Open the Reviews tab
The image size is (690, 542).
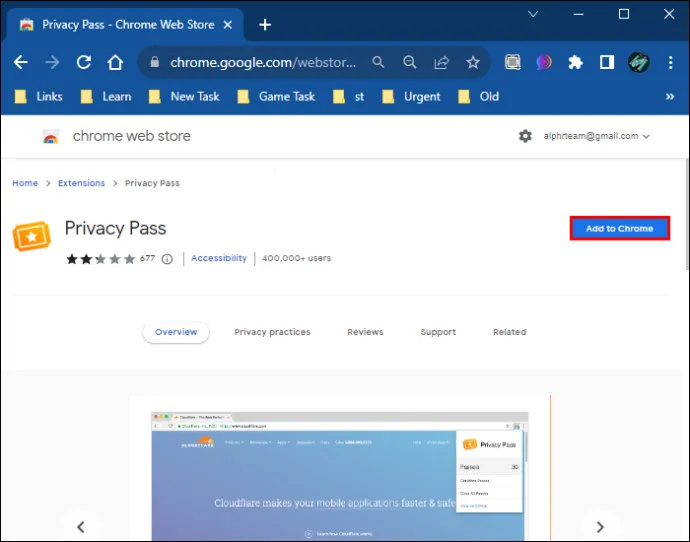[365, 332]
